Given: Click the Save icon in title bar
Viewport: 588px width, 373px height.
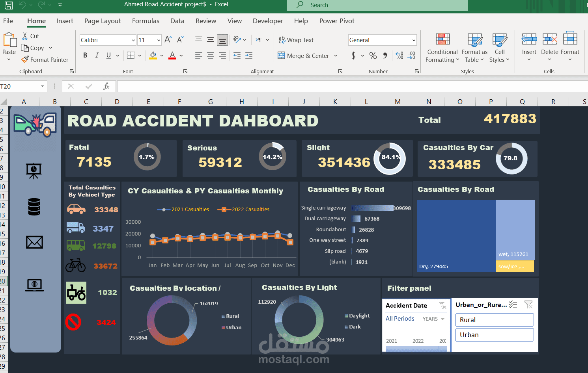Looking at the screenshot, I should click(x=8, y=5).
